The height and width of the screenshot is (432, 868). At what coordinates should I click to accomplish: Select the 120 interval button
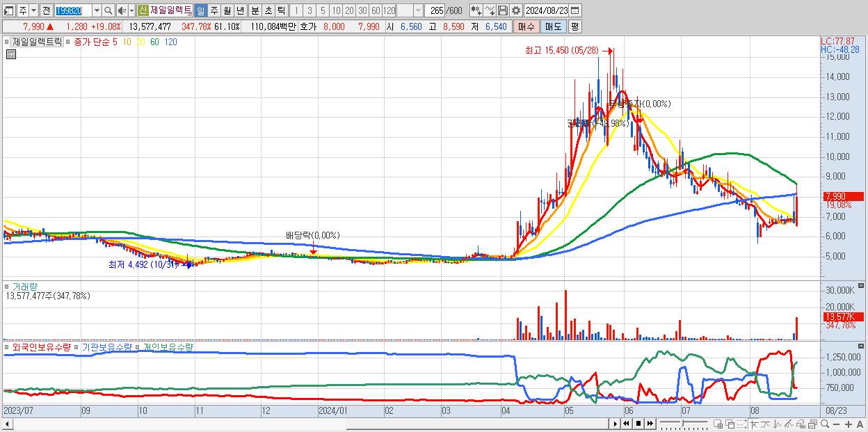pos(389,10)
